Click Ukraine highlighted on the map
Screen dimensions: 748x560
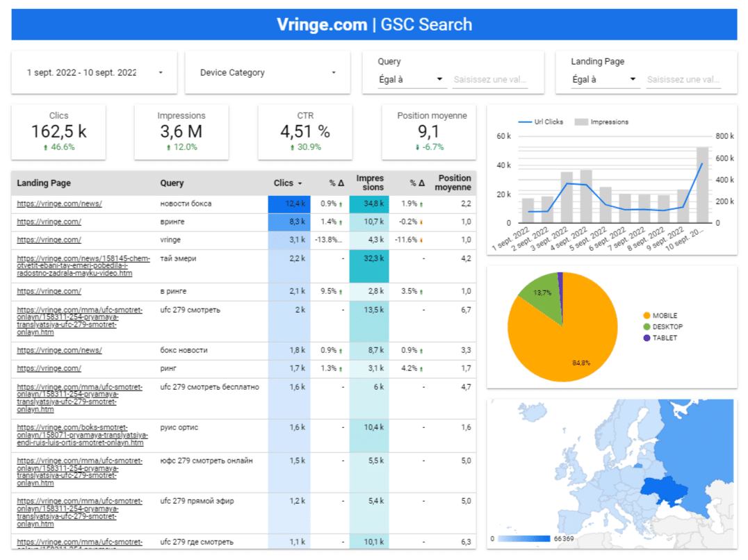663,491
